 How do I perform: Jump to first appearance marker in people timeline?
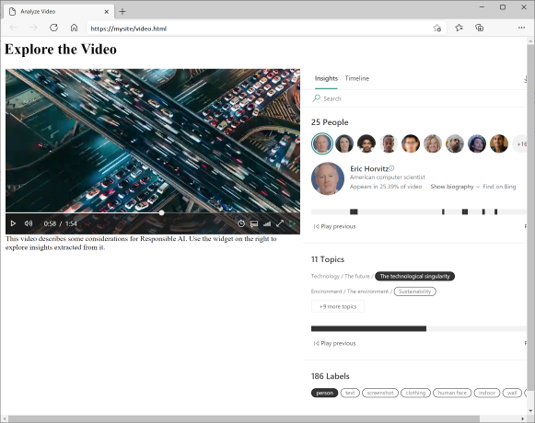[x=354, y=212]
